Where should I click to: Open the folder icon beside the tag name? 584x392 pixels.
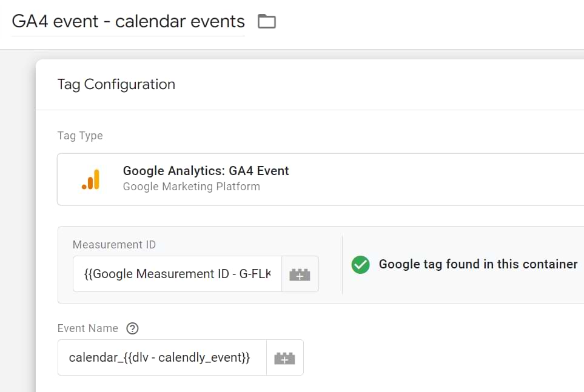point(267,21)
